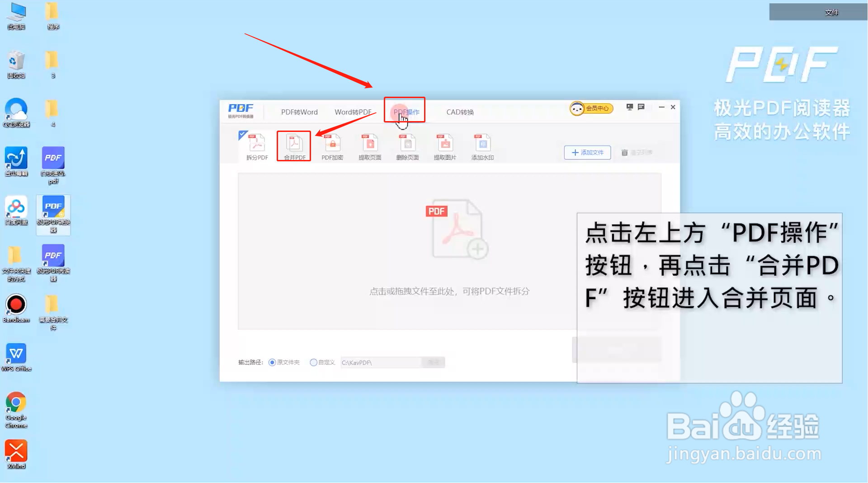Click the output path field C:\KavPDF\

tap(381, 362)
